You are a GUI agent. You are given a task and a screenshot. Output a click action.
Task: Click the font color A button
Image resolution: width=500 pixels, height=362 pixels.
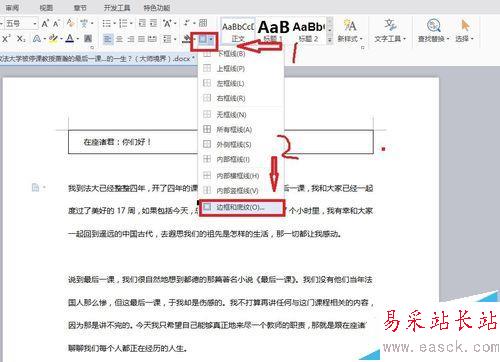coord(70,39)
